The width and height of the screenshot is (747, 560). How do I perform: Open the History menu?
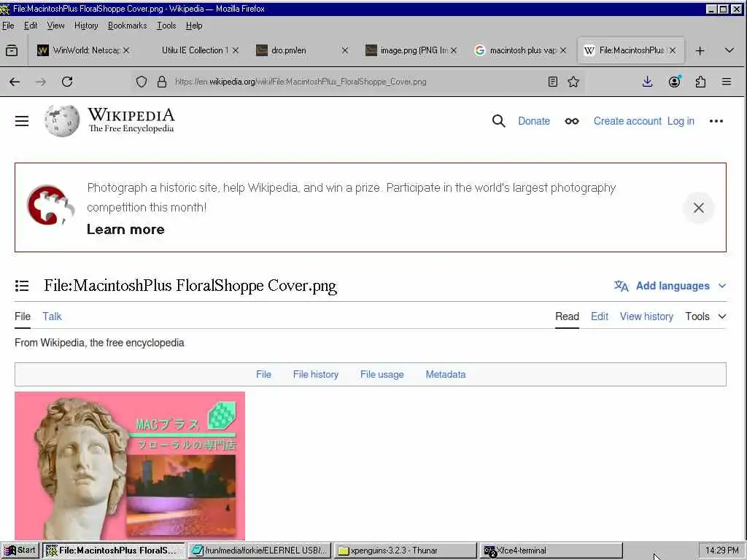pos(86,26)
